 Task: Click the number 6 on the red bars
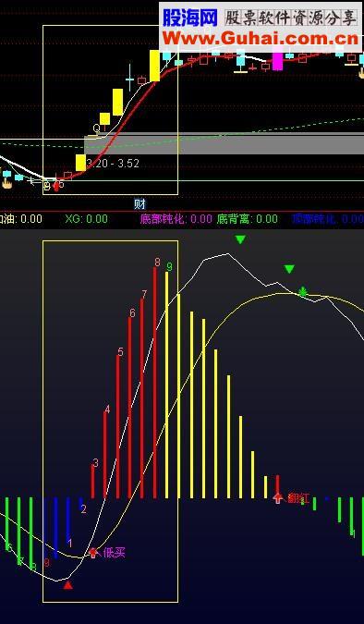132,313
